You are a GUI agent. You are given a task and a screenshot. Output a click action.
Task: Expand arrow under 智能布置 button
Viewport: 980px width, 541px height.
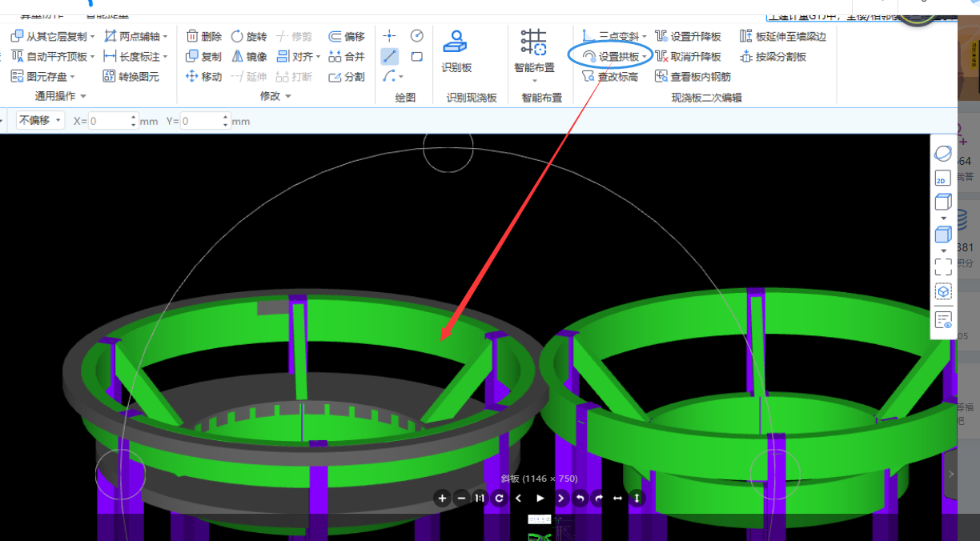534,80
